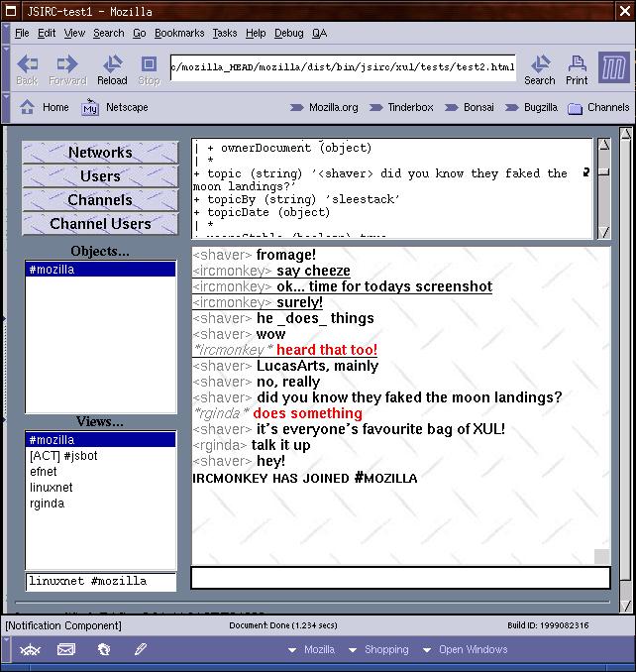Click the Mozilla throbber logo

point(614,67)
